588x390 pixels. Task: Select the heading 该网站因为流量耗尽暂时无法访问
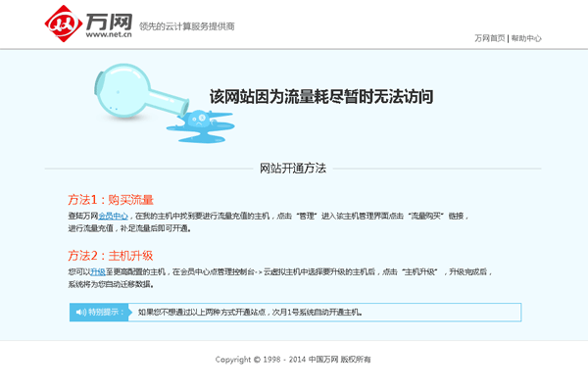pos(321,97)
